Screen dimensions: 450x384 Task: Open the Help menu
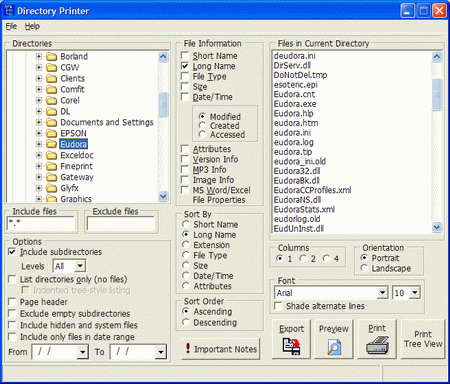point(32,26)
